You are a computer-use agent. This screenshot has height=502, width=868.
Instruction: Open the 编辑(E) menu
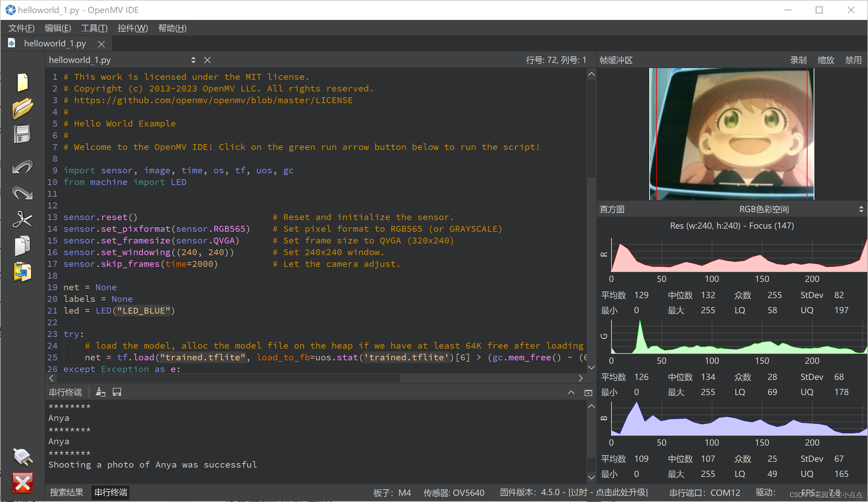pyautogui.click(x=58, y=28)
